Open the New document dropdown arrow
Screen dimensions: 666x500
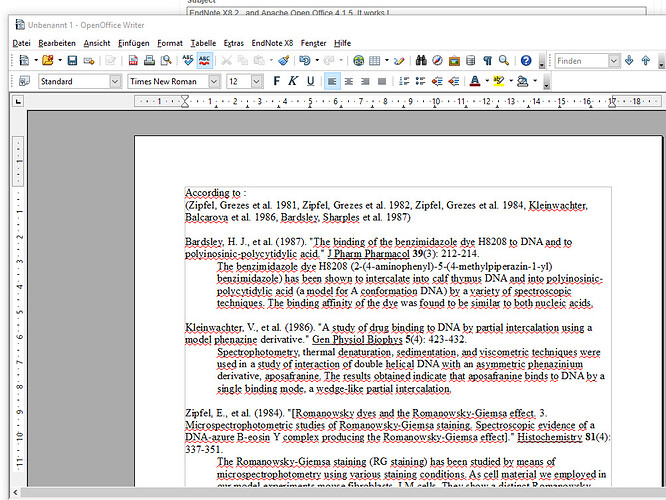(x=36, y=60)
